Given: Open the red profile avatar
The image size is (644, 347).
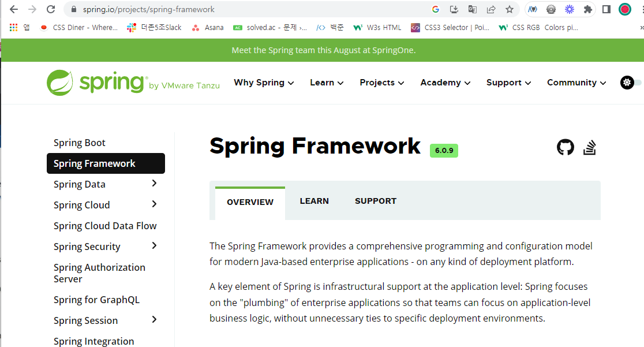Looking at the screenshot, I should point(625,9).
